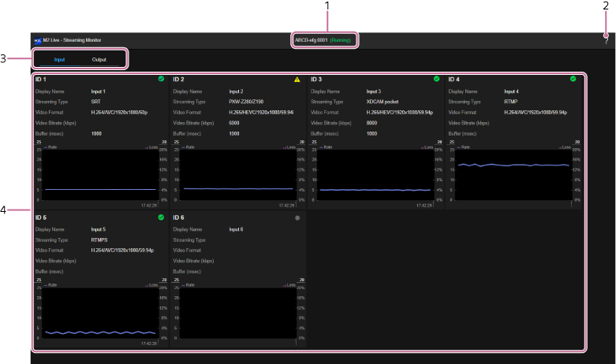This screenshot has height=364, width=616.
Task: Click the Rate legend in ID 1 graph
Action: coord(50,147)
